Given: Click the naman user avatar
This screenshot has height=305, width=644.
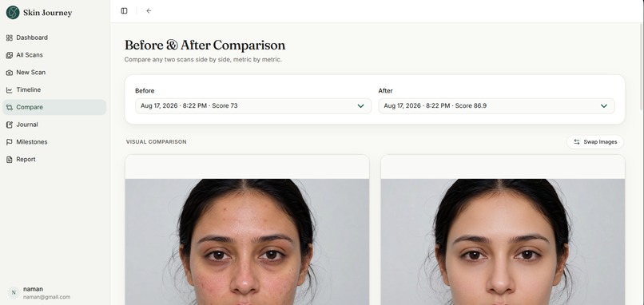Looking at the screenshot, I should (14, 293).
